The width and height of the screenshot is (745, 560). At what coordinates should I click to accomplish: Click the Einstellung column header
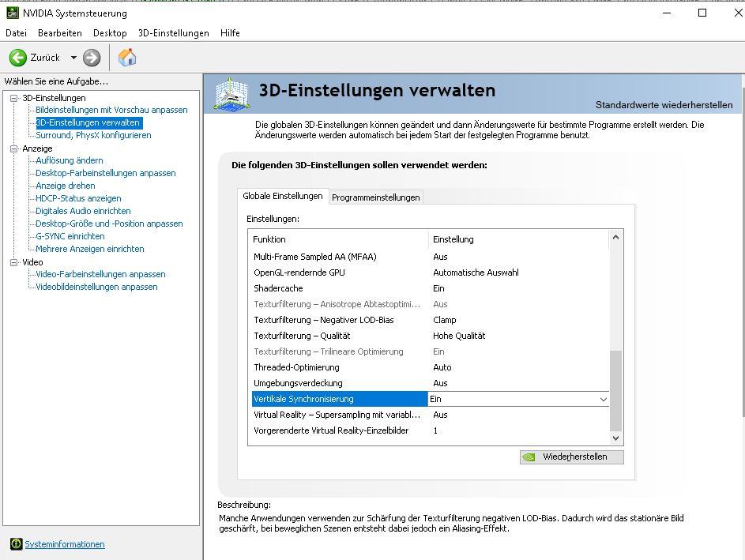pyautogui.click(x=519, y=239)
